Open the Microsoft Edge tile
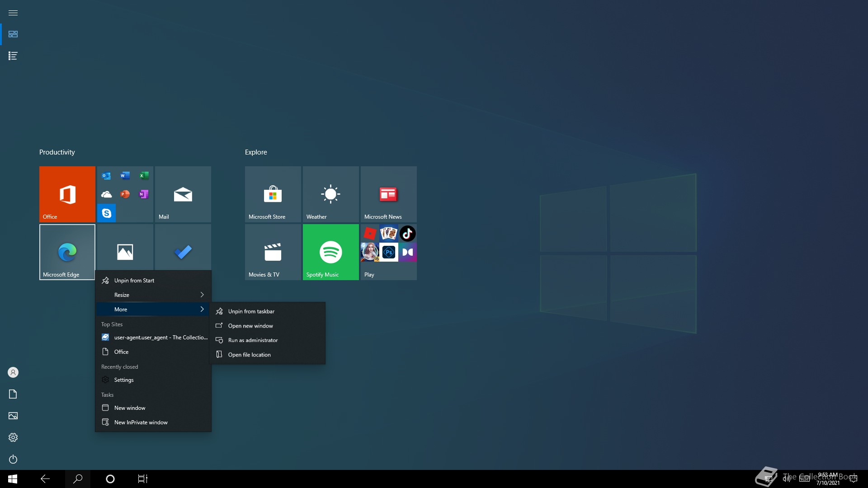Viewport: 868px width, 488px height. click(67, 252)
